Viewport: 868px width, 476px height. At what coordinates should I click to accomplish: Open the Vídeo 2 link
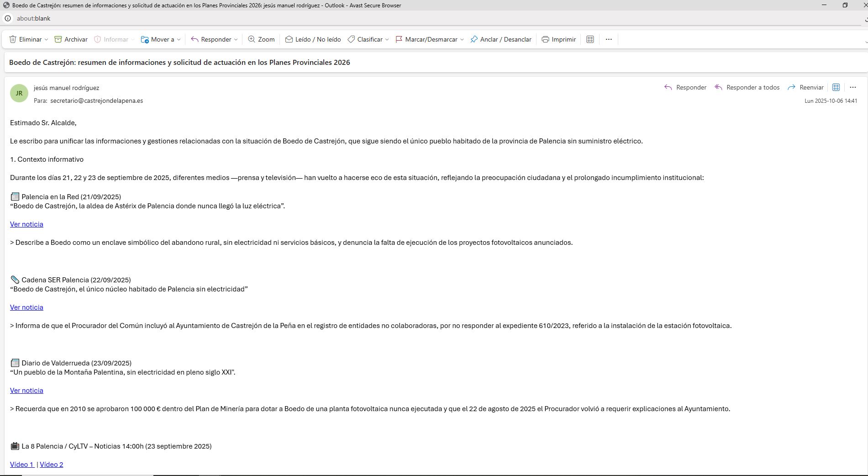tap(52, 465)
